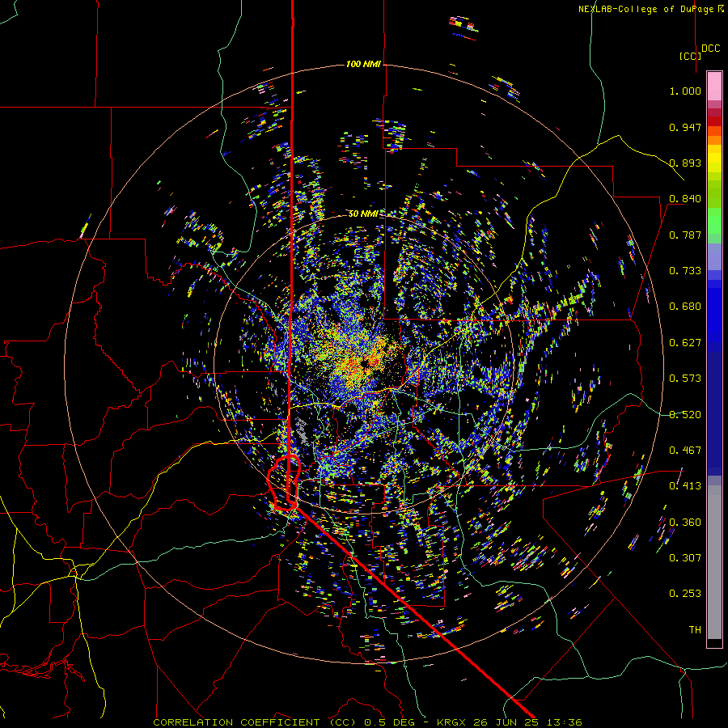
Task: Click the 0.840 scale value
Action: point(685,199)
